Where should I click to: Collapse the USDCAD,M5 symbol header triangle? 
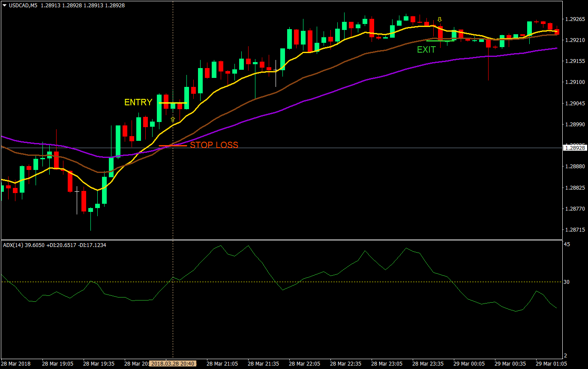click(x=4, y=6)
